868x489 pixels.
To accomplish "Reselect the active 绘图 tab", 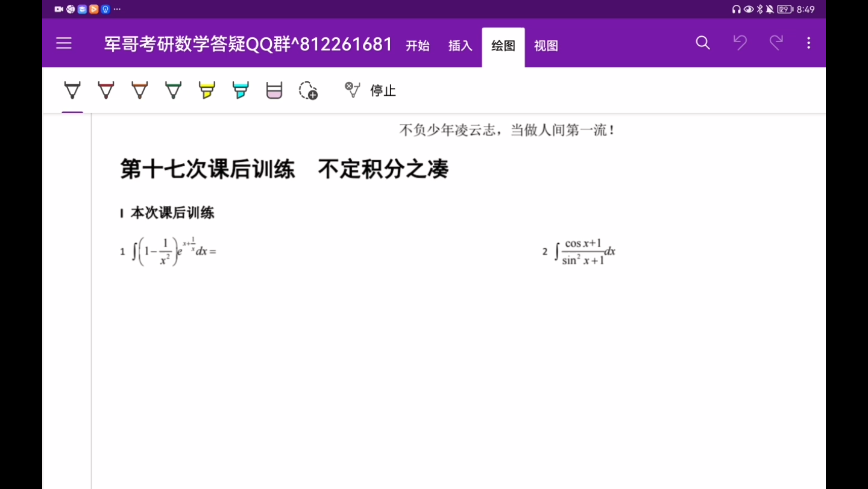I will click(x=503, y=46).
